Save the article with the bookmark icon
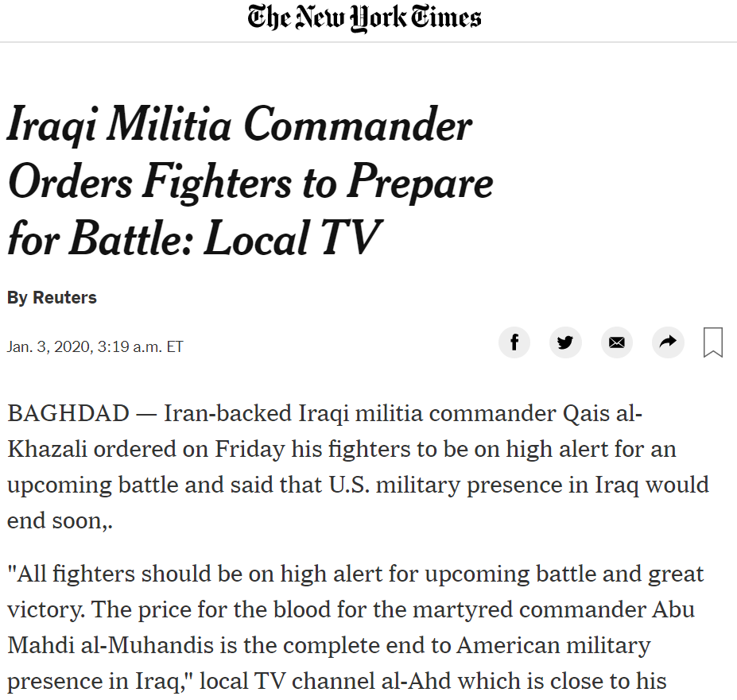Viewport: 737px width, 700px height. click(713, 342)
